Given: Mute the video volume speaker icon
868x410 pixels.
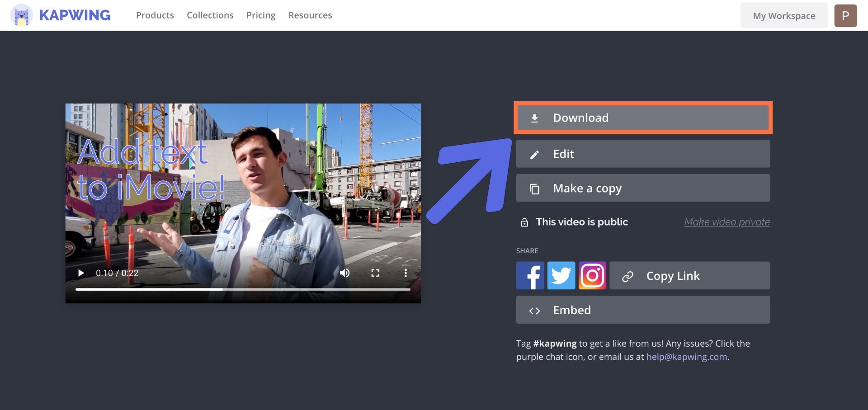Looking at the screenshot, I should [x=344, y=273].
